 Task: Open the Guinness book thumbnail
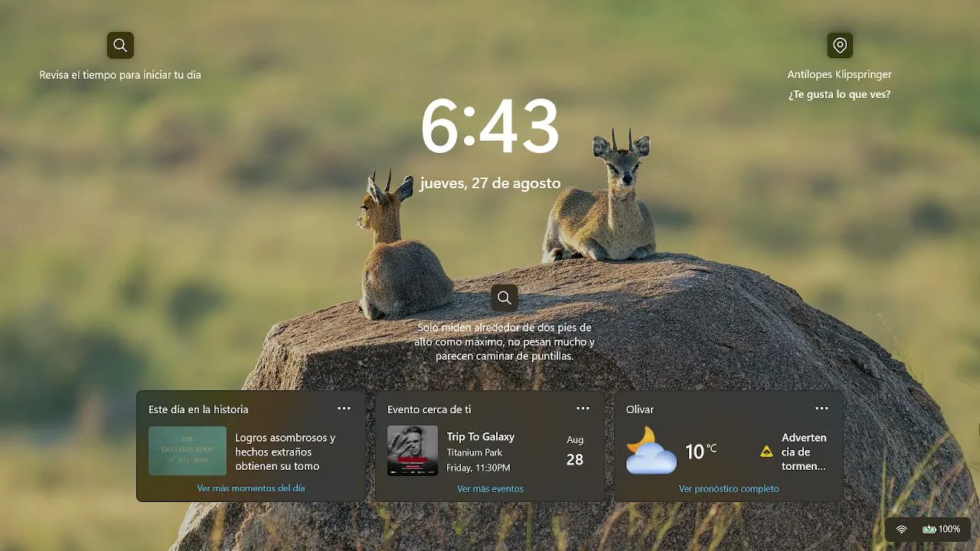(x=188, y=451)
